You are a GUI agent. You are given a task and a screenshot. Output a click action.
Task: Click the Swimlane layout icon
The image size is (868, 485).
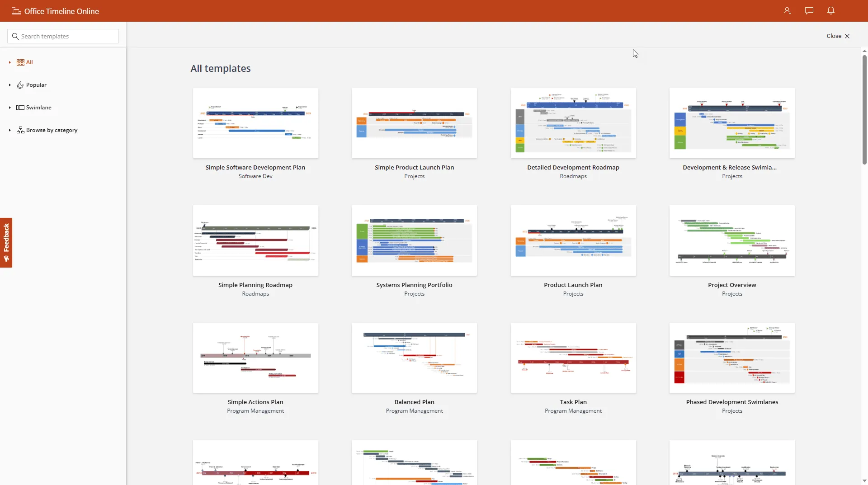(x=20, y=108)
